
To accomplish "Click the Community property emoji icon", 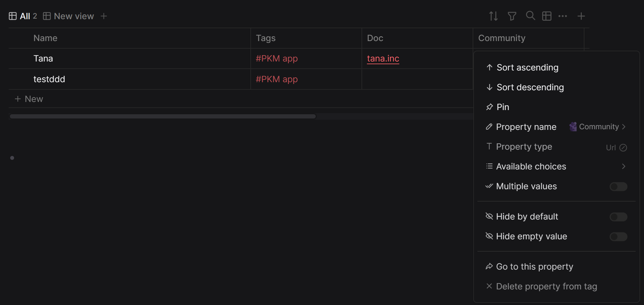I will coord(573,127).
